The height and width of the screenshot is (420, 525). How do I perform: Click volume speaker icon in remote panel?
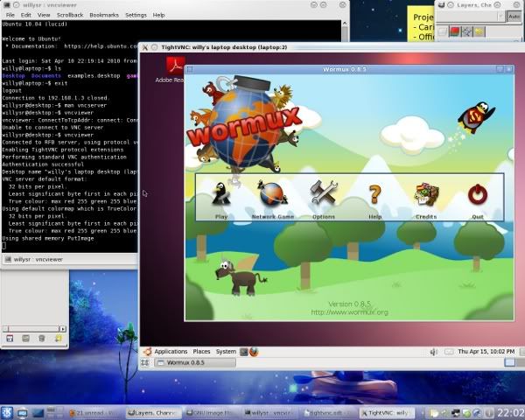[434, 352]
